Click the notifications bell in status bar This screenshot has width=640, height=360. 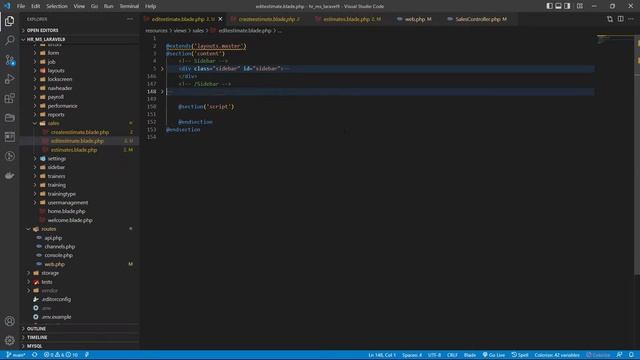pos(631,355)
